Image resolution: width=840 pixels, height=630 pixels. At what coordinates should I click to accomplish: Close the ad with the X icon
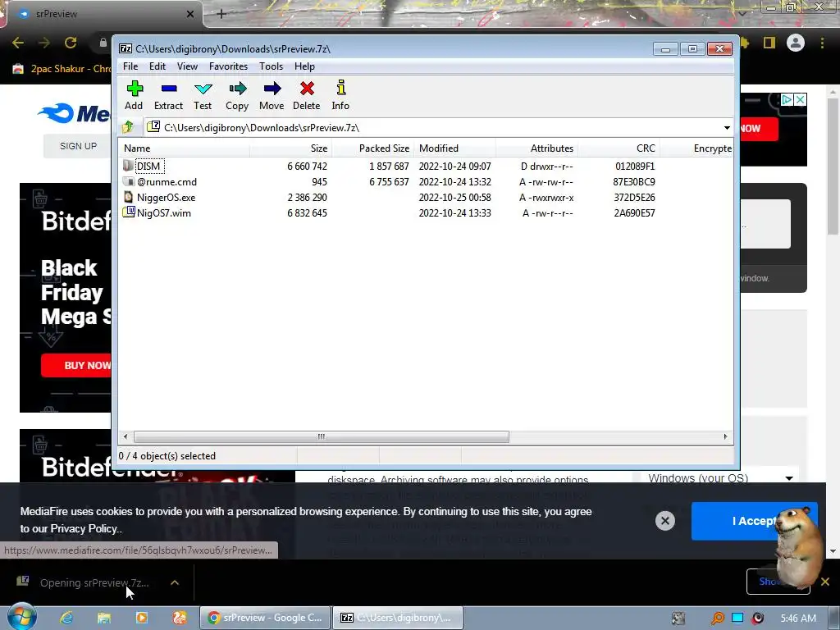click(800, 99)
